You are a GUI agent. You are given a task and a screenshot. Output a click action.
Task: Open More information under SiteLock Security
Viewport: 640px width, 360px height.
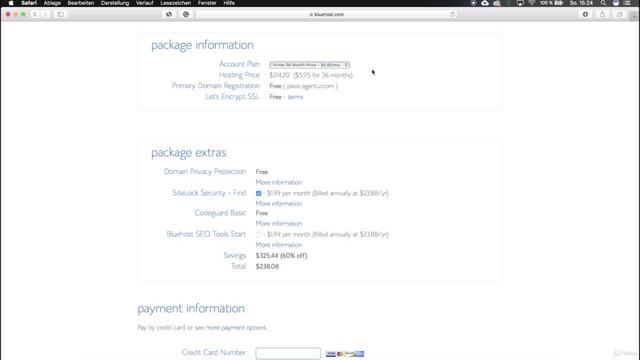(279, 204)
